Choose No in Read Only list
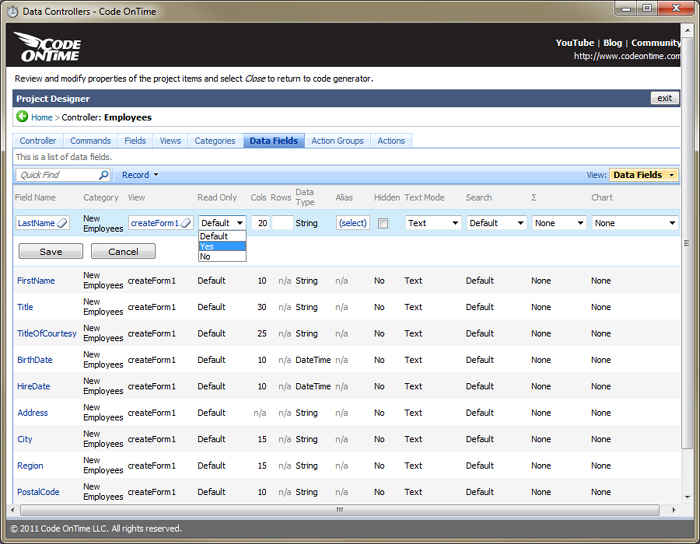This screenshot has height=544, width=700. [222, 257]
